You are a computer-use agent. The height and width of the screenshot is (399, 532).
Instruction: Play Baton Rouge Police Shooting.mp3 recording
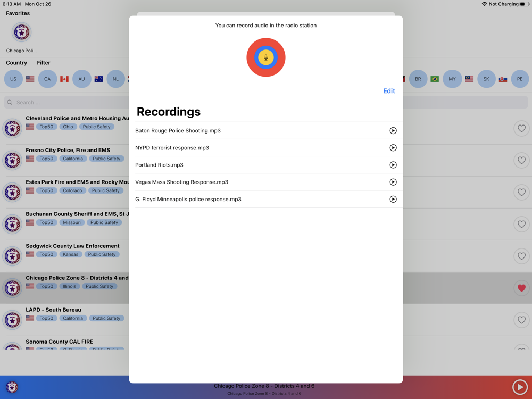(393, 131)
